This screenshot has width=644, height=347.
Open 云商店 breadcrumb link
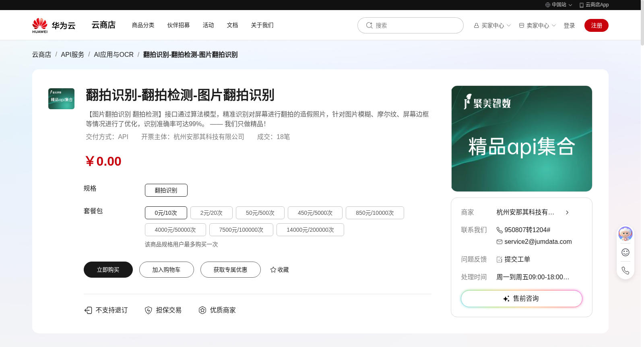pos(42,54)
